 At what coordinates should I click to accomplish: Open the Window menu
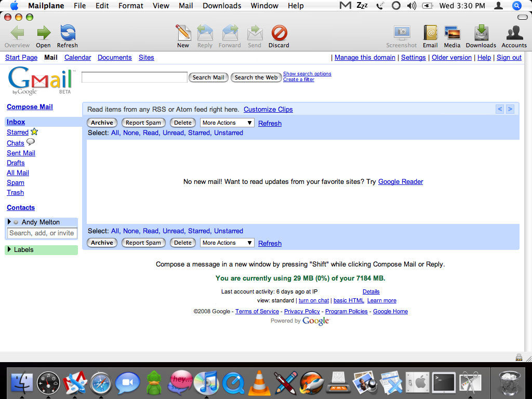264,6
